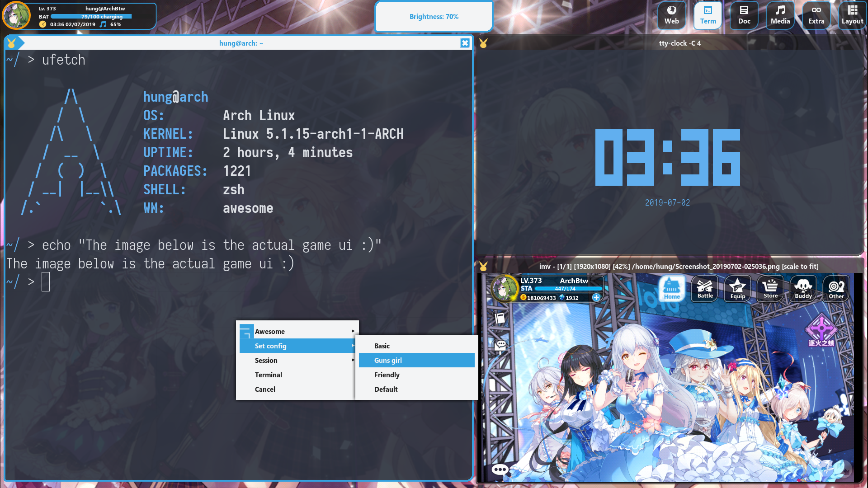Click the STA bar in the imv image

pyautogui.click(x=568, y=288)
